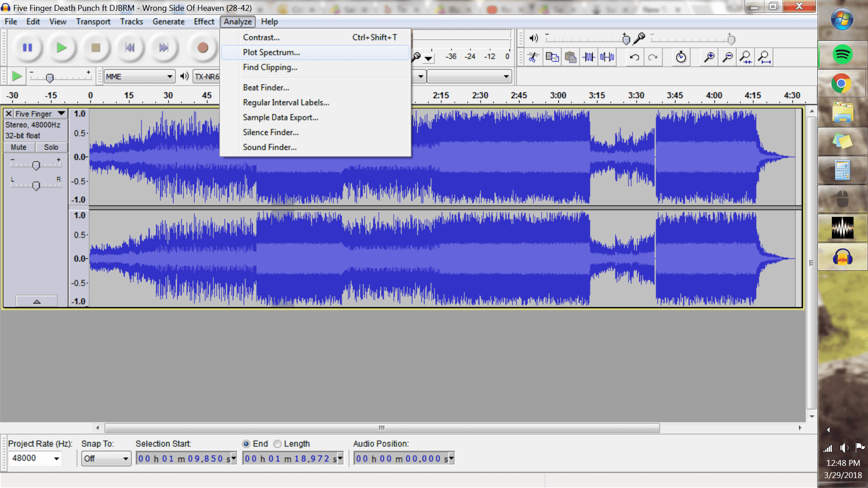This screenshot has width=868, height=488.
Task: Click the green Play-at-speed button
Action: coord(17,76)
